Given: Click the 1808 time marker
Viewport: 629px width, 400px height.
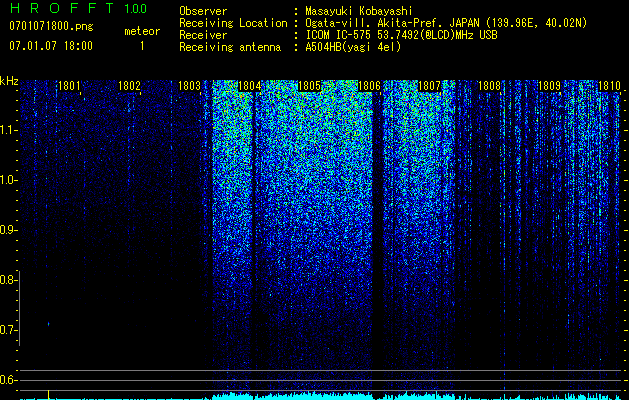Looking at the screenshot, I should (x=489, y=85).
